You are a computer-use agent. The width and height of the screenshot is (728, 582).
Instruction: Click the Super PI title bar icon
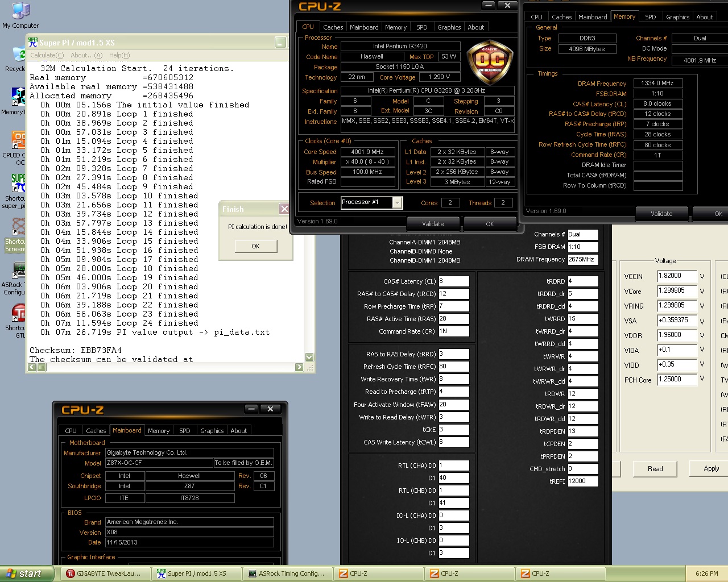pyautogui.click(x=33, y=42)
